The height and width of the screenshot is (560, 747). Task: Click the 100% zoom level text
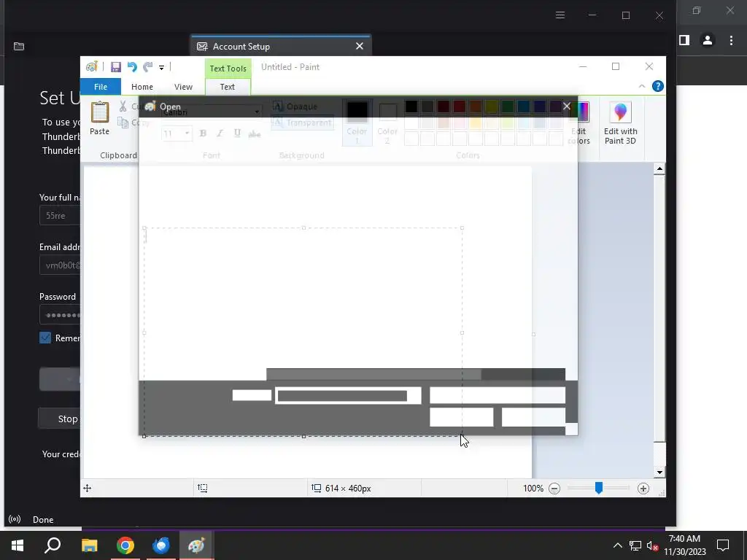[x=533, y=489]
